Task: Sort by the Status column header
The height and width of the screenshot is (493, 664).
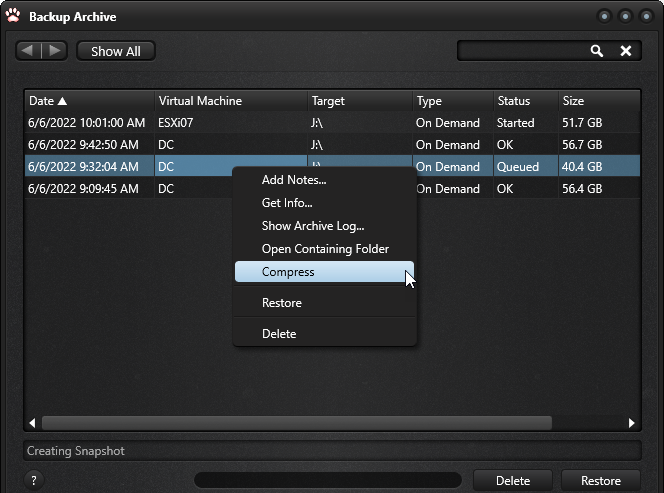Action: [x=526, y=101]
